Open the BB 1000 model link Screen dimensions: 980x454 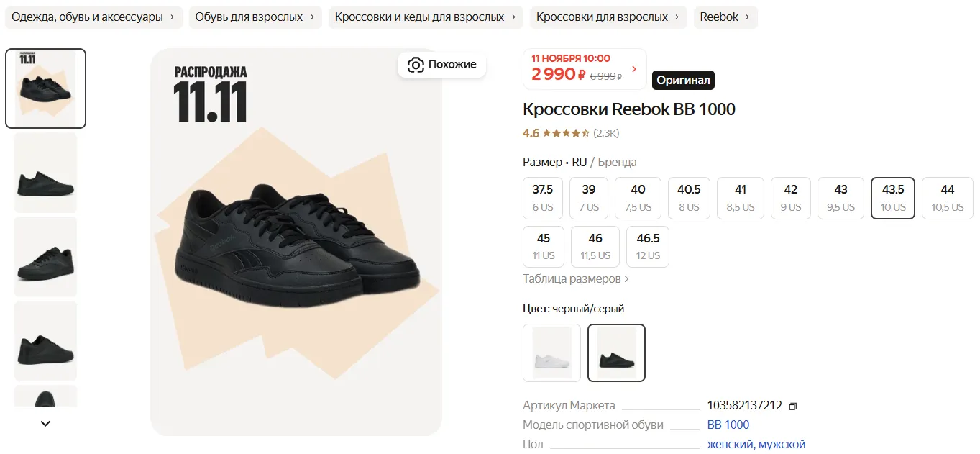(x=728, y=425)
